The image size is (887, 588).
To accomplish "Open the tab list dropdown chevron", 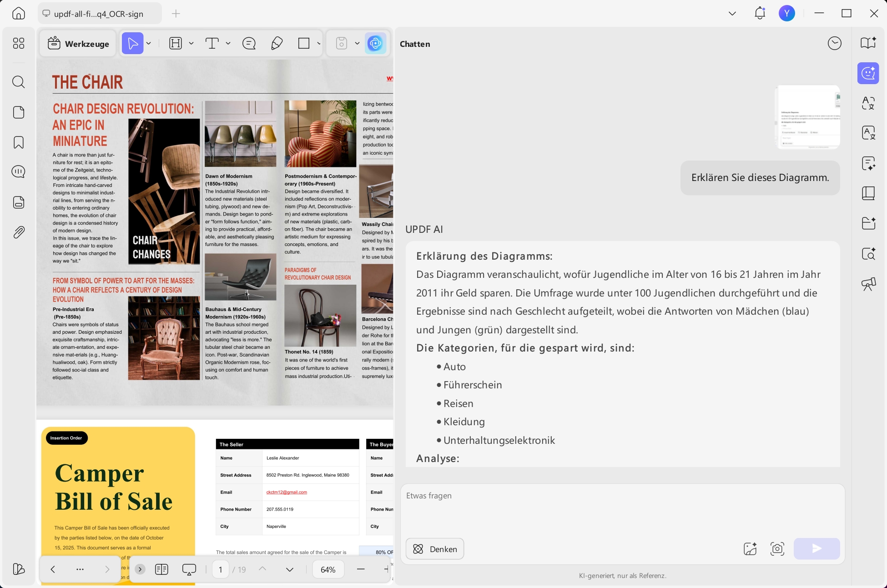I will [x=732, y=13].
